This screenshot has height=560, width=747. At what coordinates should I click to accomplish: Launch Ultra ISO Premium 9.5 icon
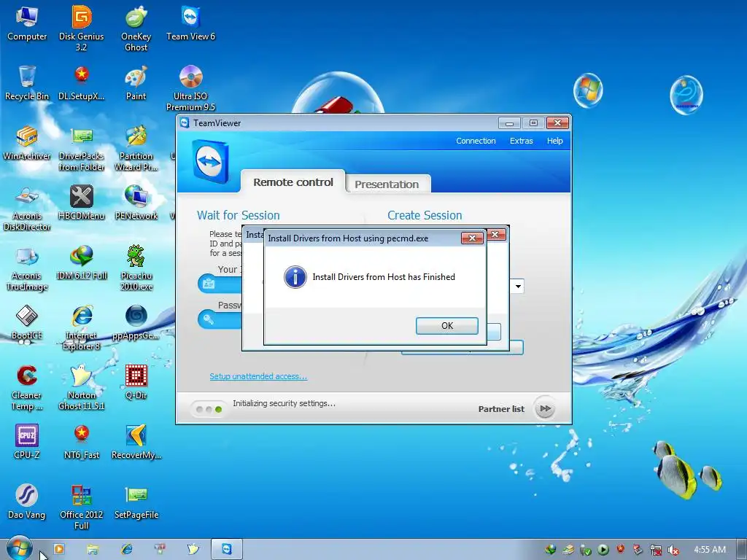click(190, 87)
